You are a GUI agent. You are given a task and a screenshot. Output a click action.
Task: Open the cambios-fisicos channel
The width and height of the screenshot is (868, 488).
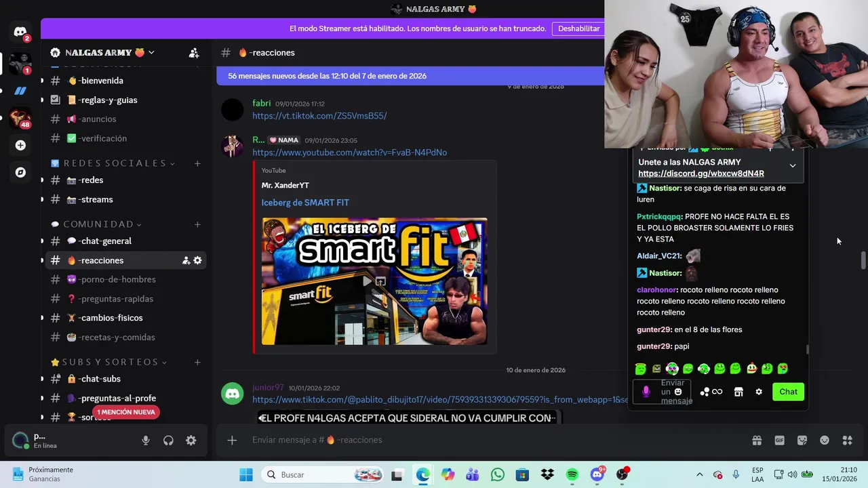coord(125,318)
